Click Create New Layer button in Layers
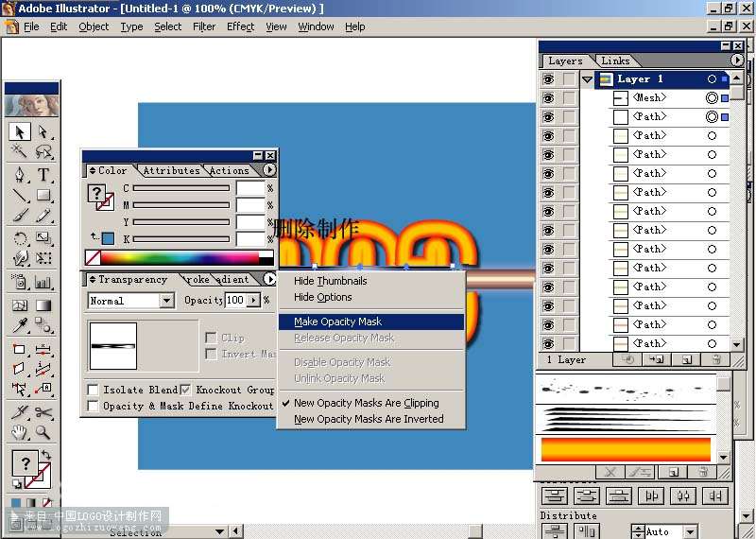756x539 pixels. (687, 359)
